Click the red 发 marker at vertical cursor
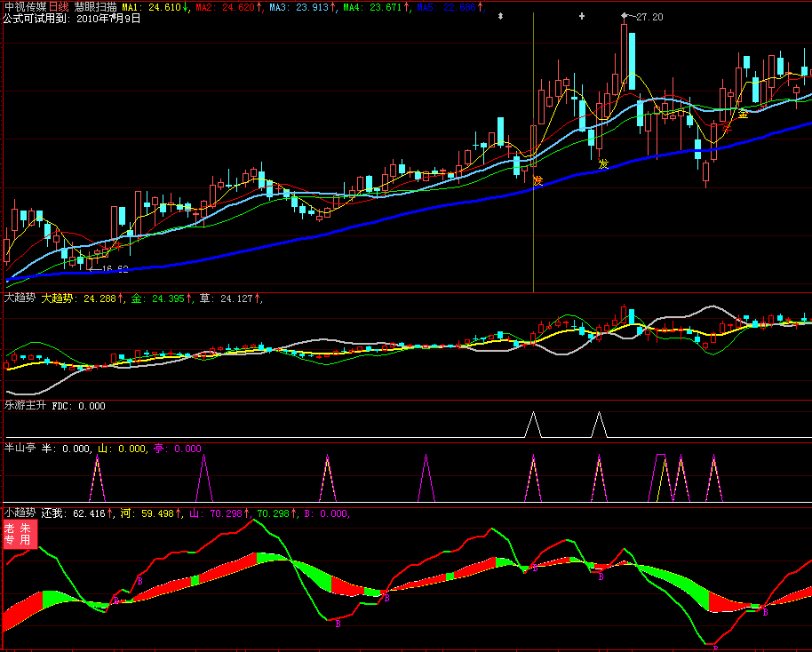812x652 pixels. [x=537, y=180]
